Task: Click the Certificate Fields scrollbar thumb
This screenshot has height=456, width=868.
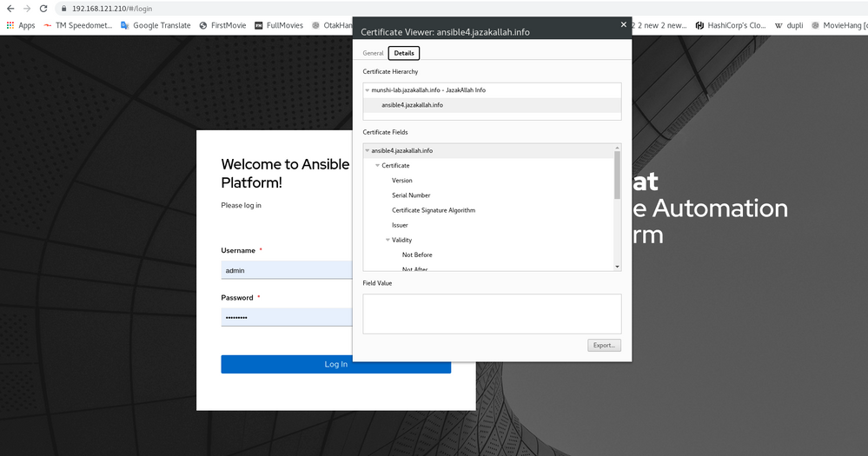Action: (x=617, y=175)
